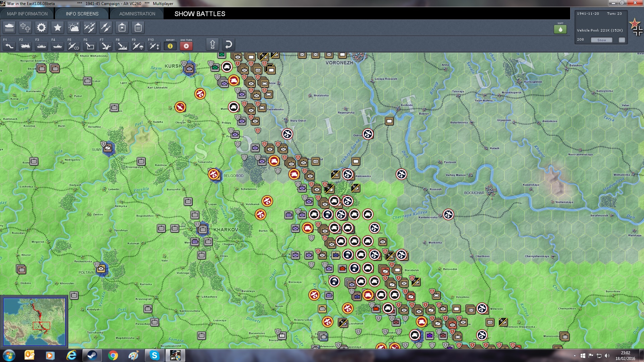
Task: Open the Administration tab
Action: pos(137,14)
